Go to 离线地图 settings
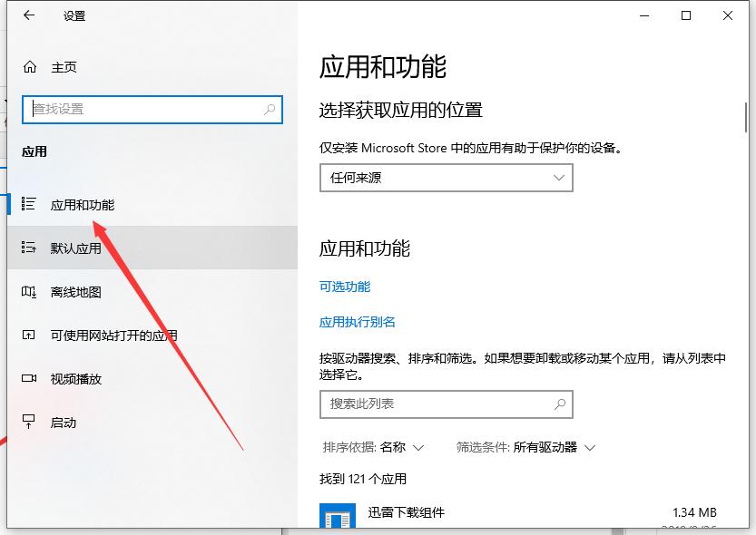 pos(152,291)
